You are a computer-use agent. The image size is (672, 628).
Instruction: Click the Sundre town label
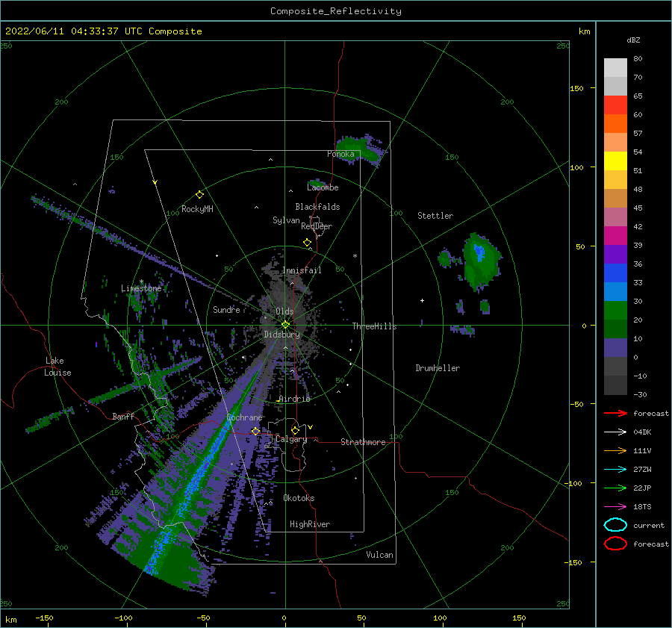(x=226, y=309)
